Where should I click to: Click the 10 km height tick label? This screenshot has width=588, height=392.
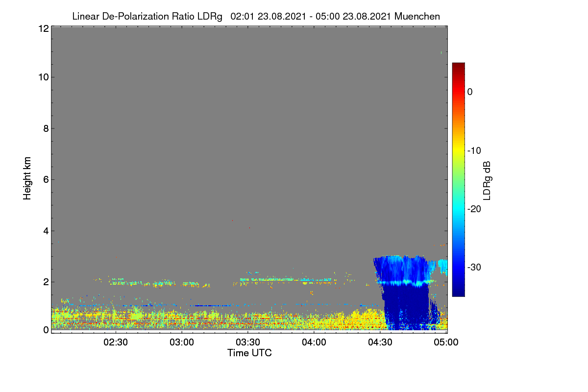43,77
